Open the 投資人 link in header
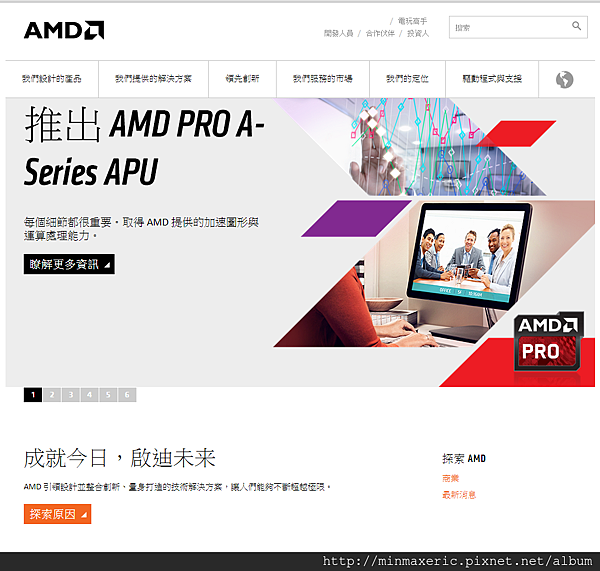The width and height of the screenshot is (600, 571). [418, 34]
